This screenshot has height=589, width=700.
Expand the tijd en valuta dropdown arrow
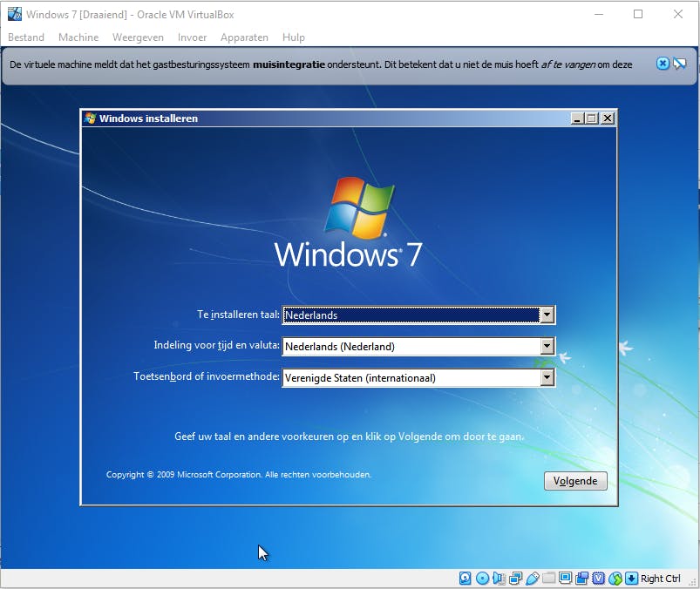click(547, 346)
